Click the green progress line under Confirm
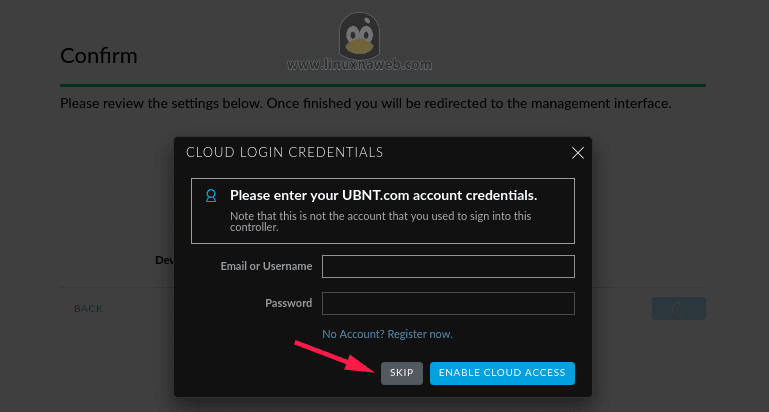769x412 pixels. point(383,87)
